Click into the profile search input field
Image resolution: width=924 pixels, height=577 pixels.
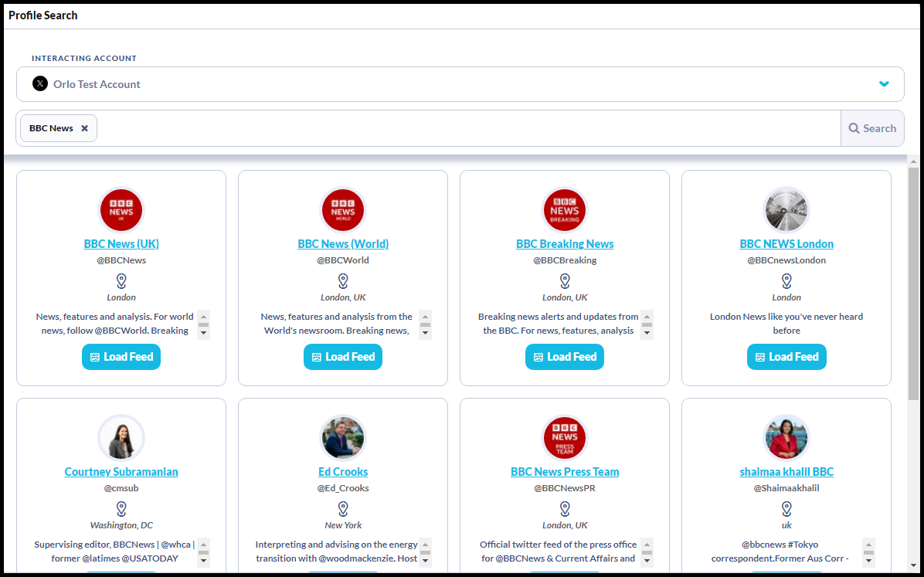[468, 128]
